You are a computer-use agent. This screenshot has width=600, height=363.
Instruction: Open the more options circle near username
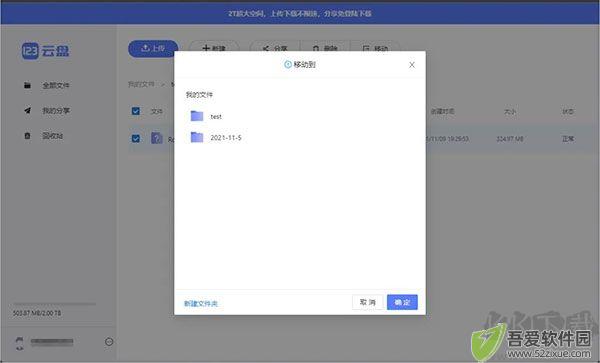(109, 342)
